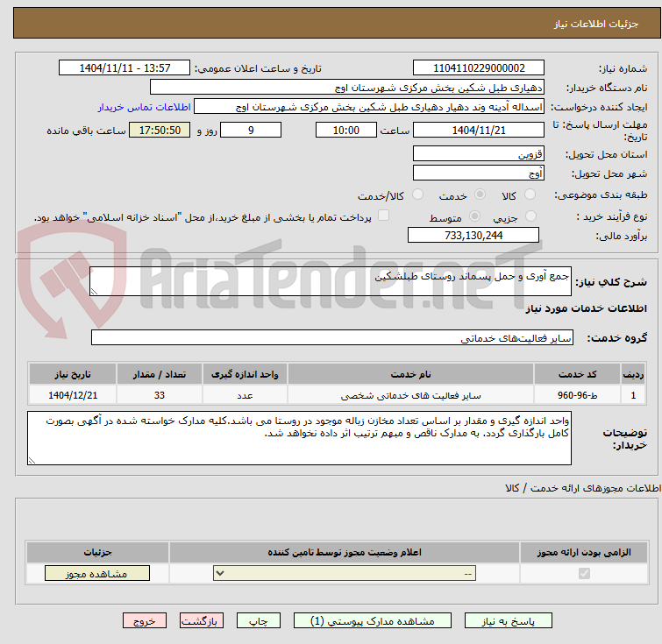
Task: Click the quantity cell 33
Action: tap(160, 395)
